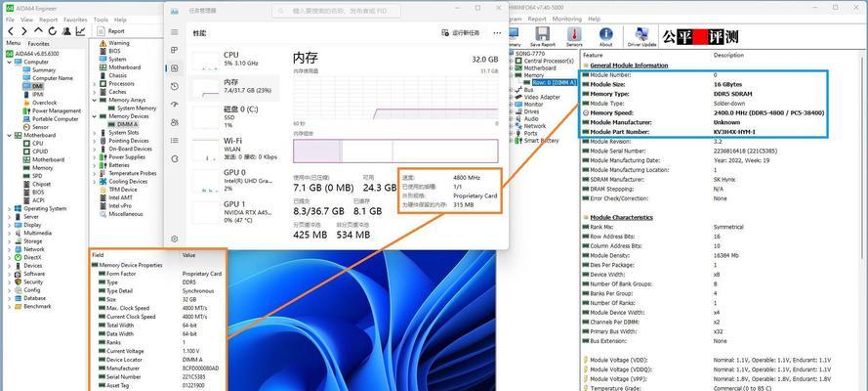Open Users icon in Task Manager sidebar
The width and height of the screenshot is (868, 391).
click(x=175, y=122)
